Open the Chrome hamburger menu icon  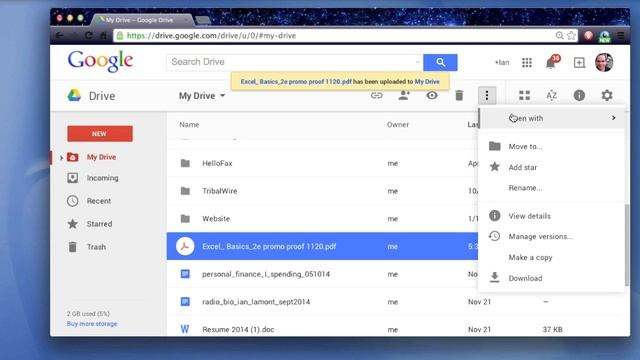coord(621,36)
